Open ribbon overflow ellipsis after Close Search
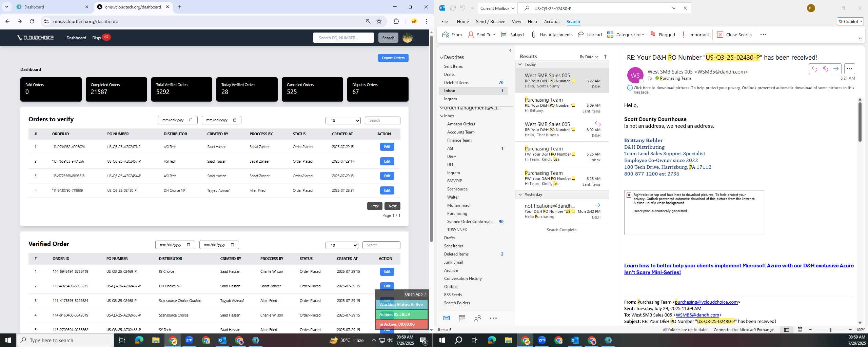Viewport: 868px width, 347px height. coord(763,35)
